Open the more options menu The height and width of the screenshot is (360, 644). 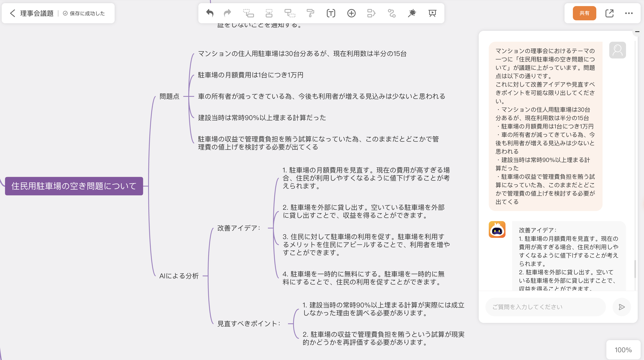(629, 13)
